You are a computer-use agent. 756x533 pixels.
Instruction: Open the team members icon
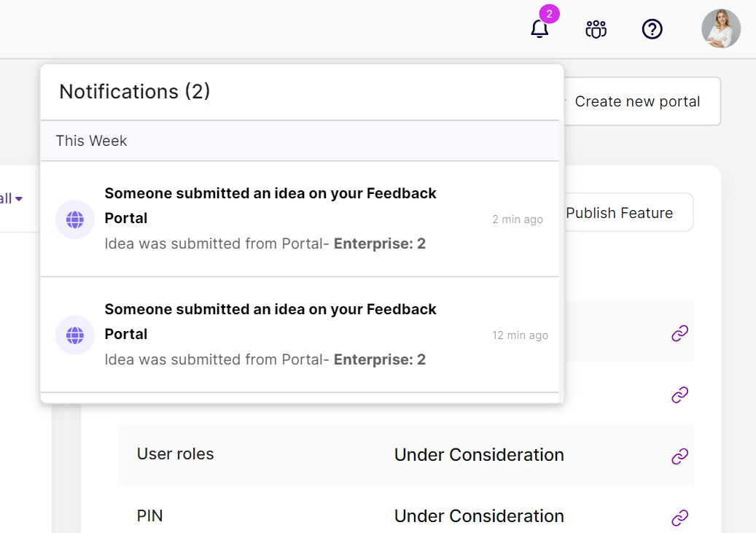tap(596, 29)
